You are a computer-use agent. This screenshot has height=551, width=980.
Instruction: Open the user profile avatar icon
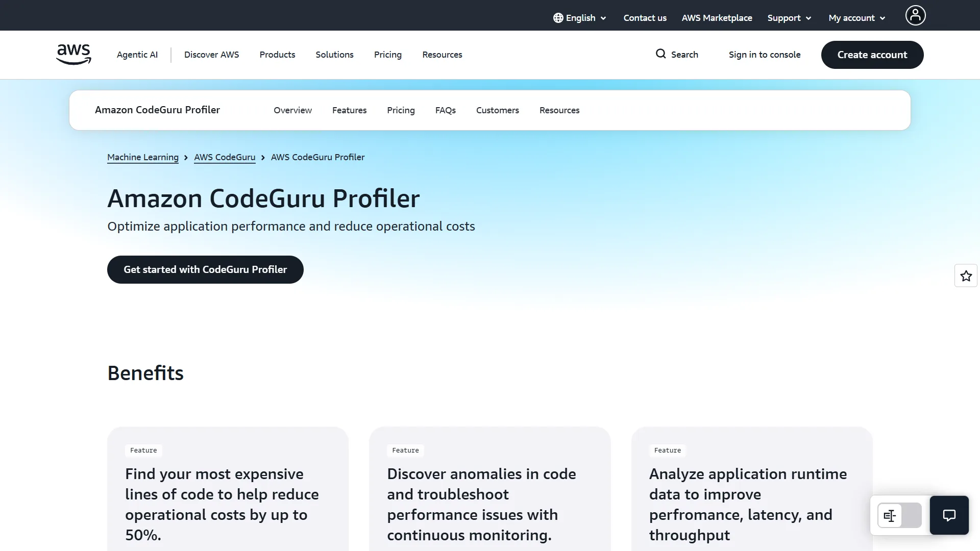pos(915,15)
